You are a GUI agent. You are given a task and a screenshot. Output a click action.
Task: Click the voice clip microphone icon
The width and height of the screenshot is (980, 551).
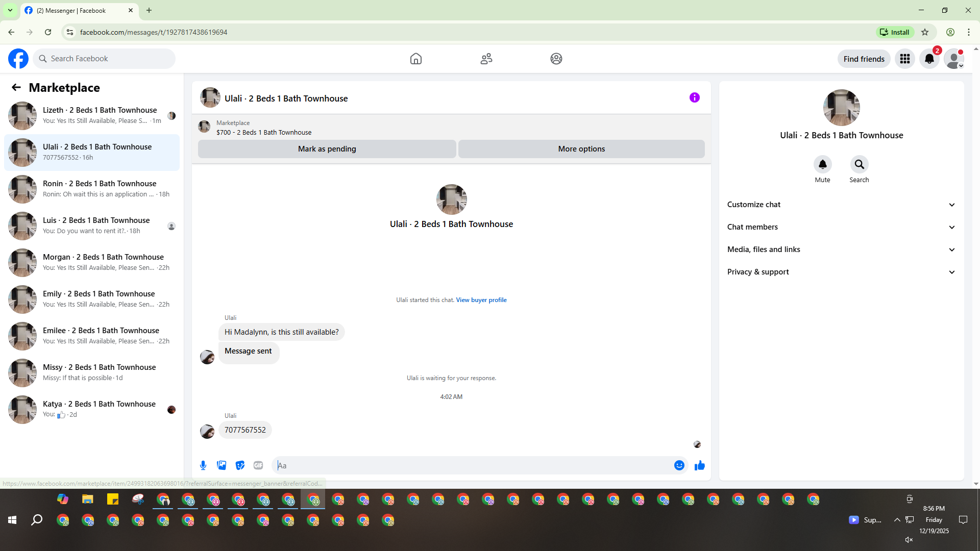[203, 465]
